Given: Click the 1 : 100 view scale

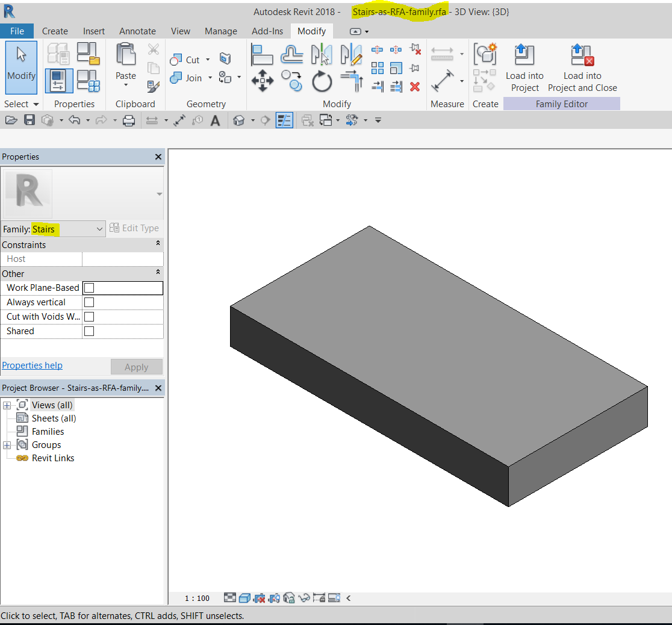Looking at the screenshot, I should pyautogui.click(x=197, y=598).
